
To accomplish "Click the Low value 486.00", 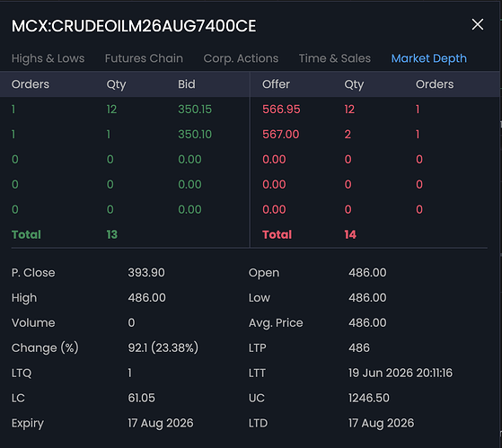I will tap(367, 297).
